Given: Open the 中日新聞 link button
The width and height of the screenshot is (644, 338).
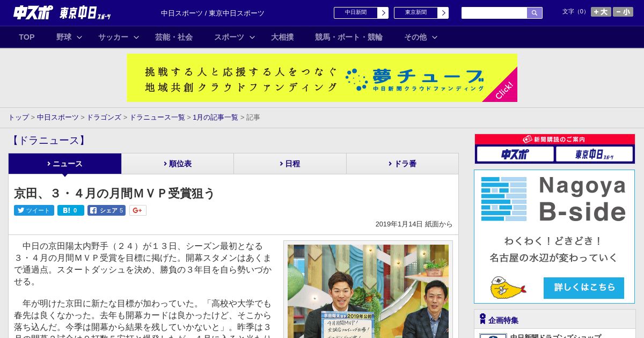Looking at the screenshot, I should (x=356, y=13).
